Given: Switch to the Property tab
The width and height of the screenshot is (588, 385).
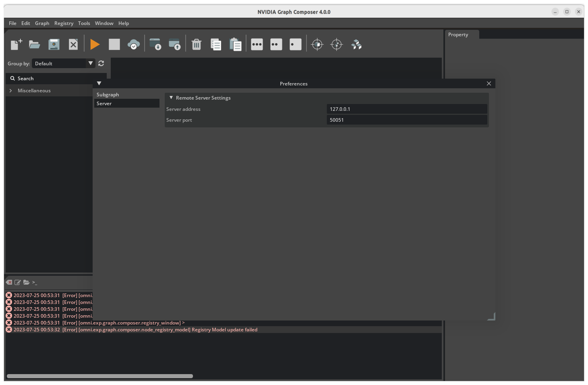Looking at the screenshot, I should point(462,35).
